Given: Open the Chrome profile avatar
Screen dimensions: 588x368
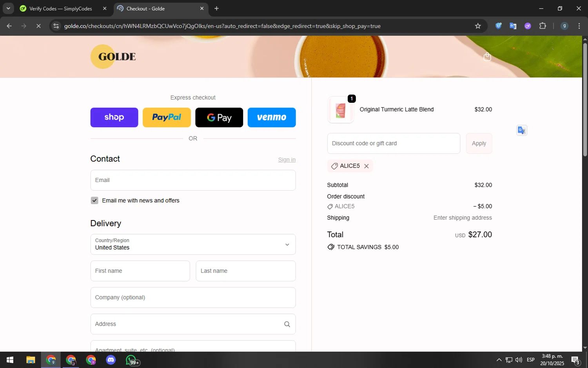Looking at the screenshot, I should [x=564, y=26].
